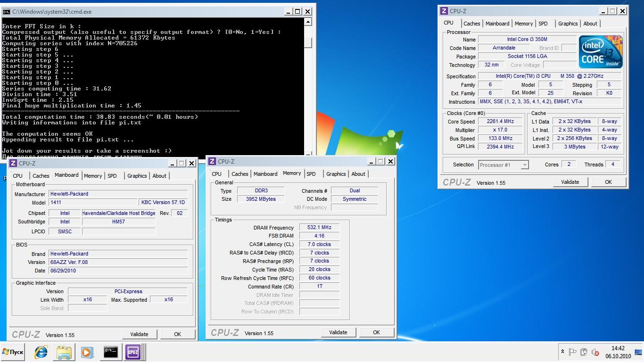Click Z icon in Mainboard window title bar

[x=13, y=163]
